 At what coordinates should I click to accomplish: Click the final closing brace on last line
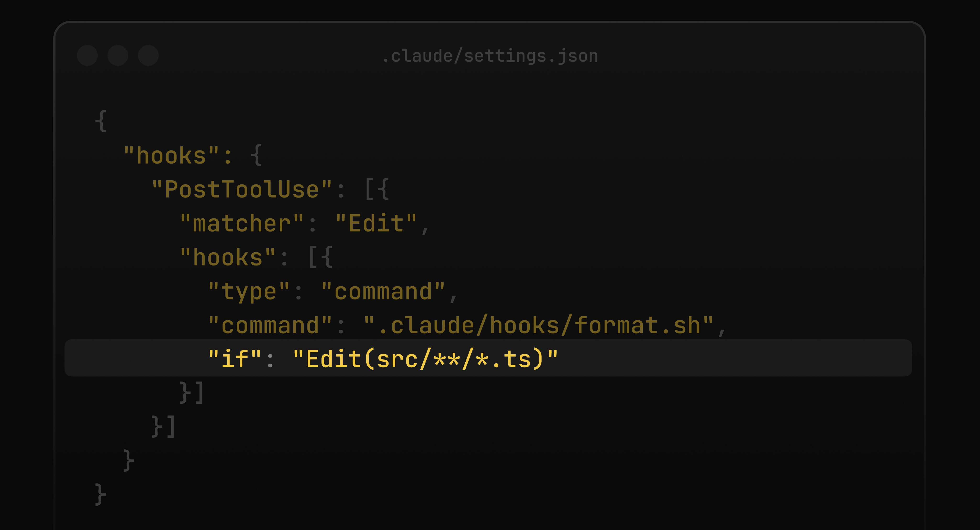click(x=100, y=494)
